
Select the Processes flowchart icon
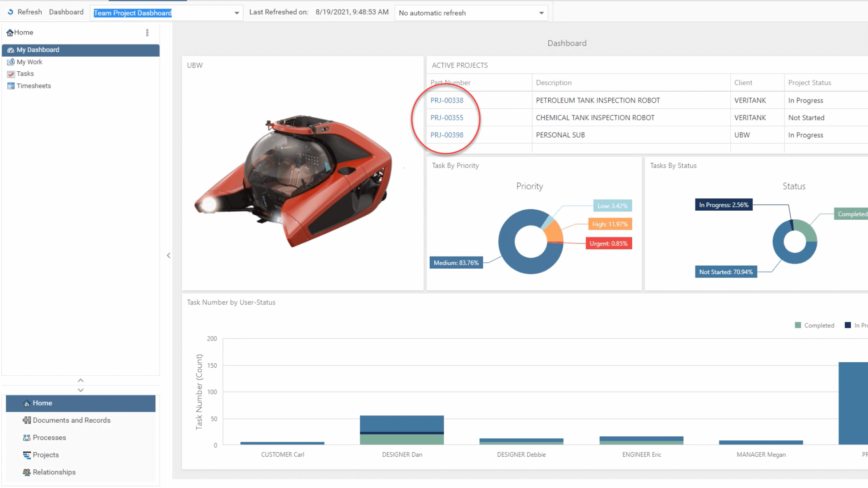(26, 437)
